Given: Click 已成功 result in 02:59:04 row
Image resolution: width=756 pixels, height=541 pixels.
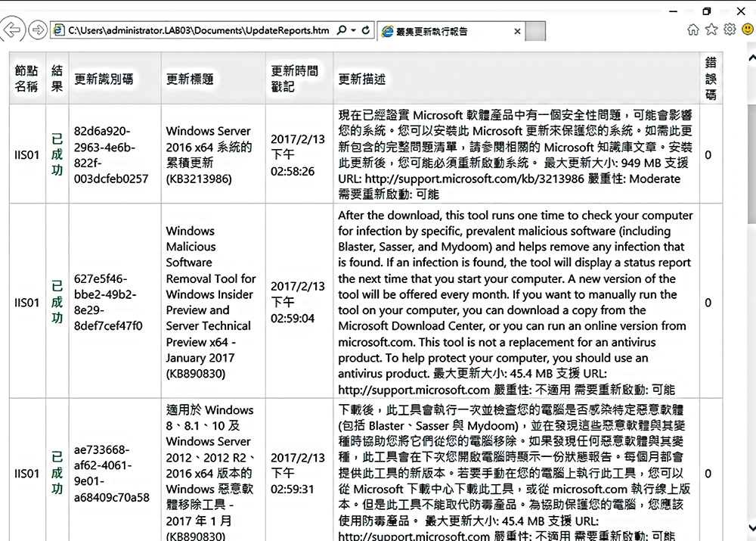Looking at the screenshot, I should click(x=57, y=302).
